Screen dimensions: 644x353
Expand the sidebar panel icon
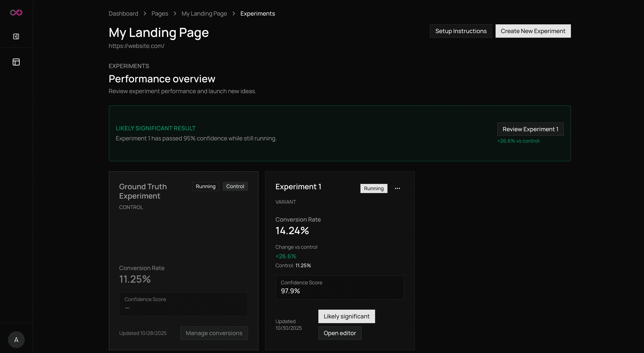16,37
